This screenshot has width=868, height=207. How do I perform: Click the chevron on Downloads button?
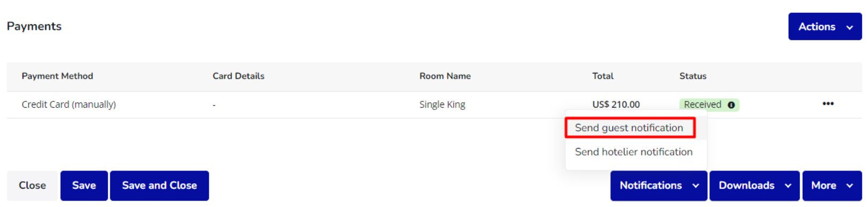[x=788, y=186]
